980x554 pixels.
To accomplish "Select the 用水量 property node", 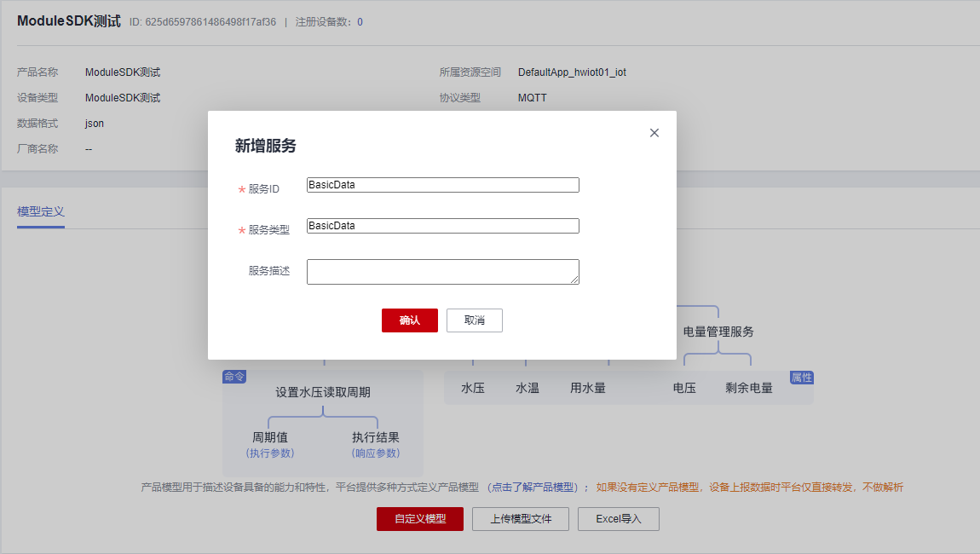I will [588, 387].
